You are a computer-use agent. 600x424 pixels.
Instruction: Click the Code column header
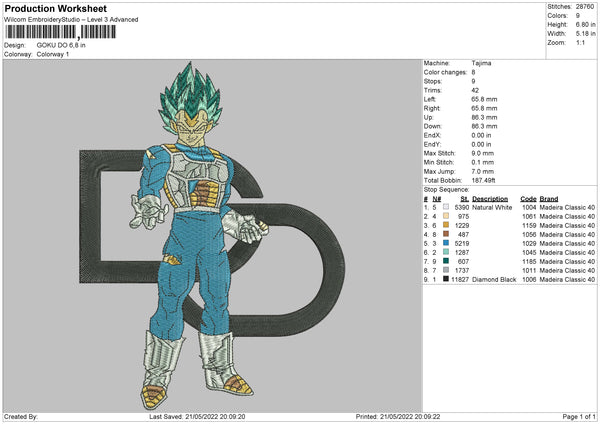(x=528, y=198)
